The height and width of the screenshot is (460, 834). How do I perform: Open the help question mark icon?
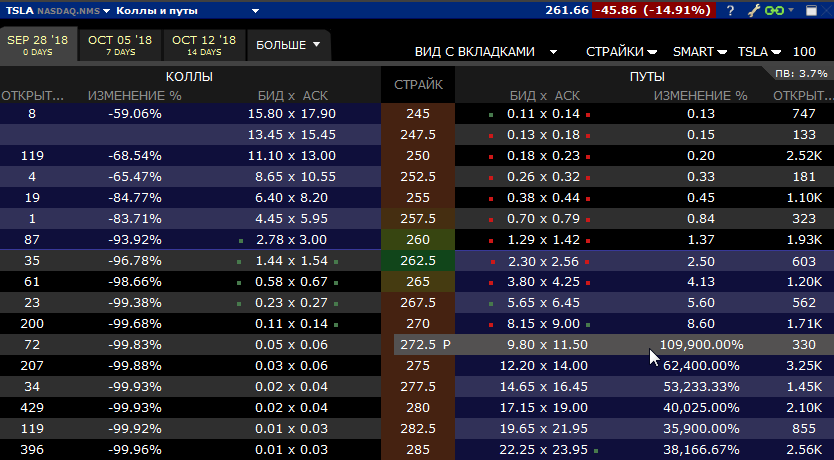(731, 10)
